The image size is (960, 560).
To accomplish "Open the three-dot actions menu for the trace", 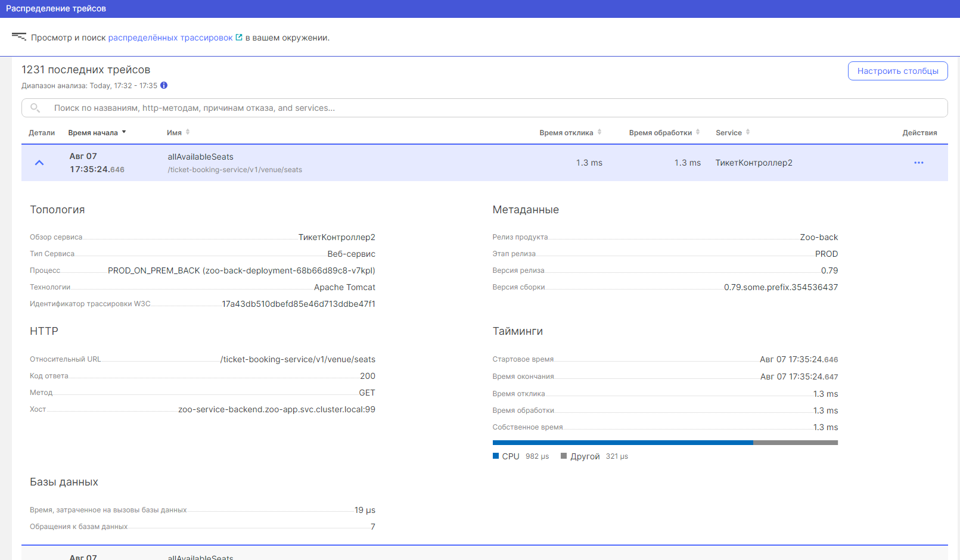I will (918, 163).
